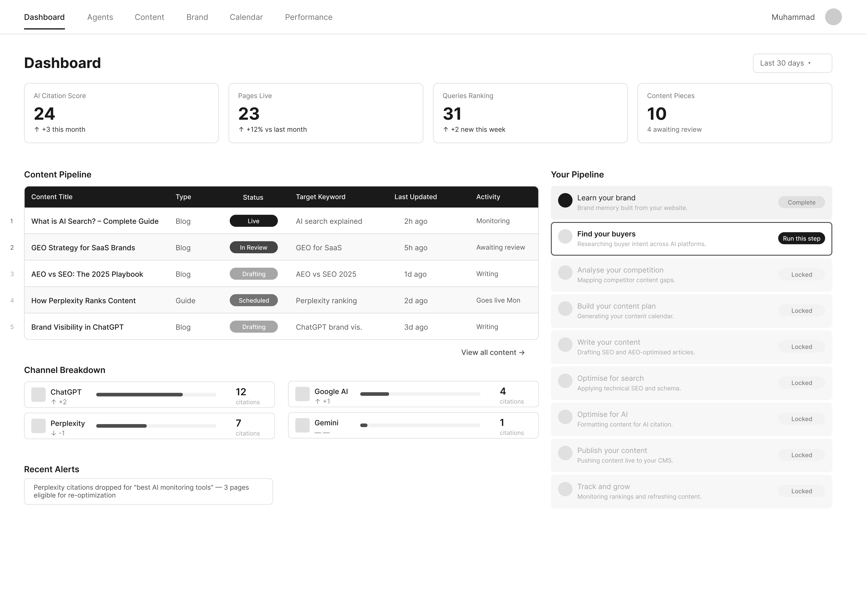This screenshot has height=616, width=866.
Task: Open the AI Citation Score card
Action: coord(121,113)
